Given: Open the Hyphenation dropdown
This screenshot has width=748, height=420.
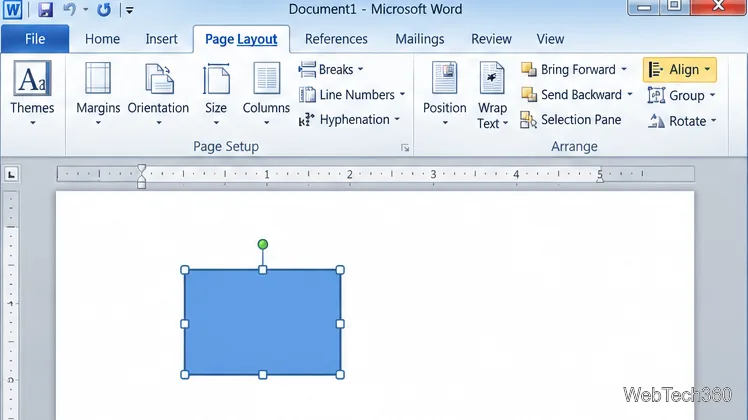Looking at the screenshot, I should point(349,120).
